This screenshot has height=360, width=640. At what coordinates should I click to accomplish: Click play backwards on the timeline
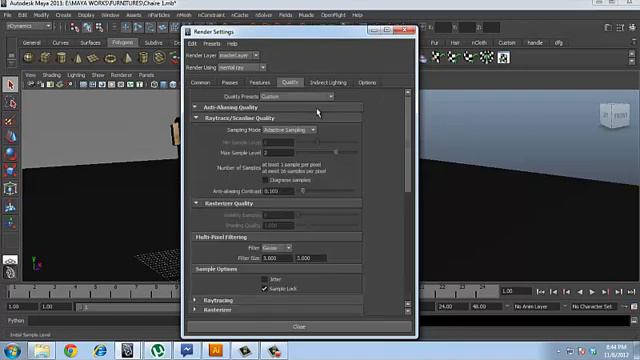click(580, 291)
